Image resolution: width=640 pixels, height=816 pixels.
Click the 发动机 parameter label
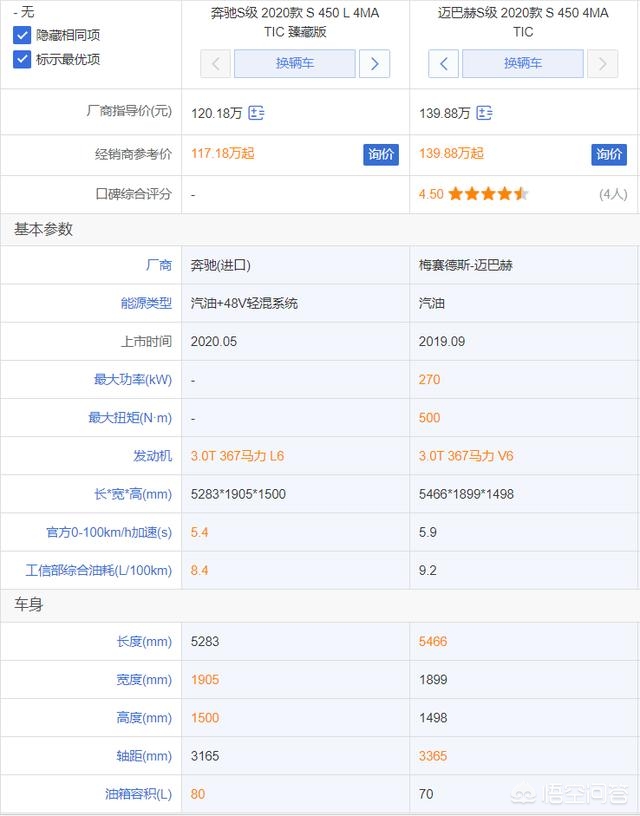(152, 456)
